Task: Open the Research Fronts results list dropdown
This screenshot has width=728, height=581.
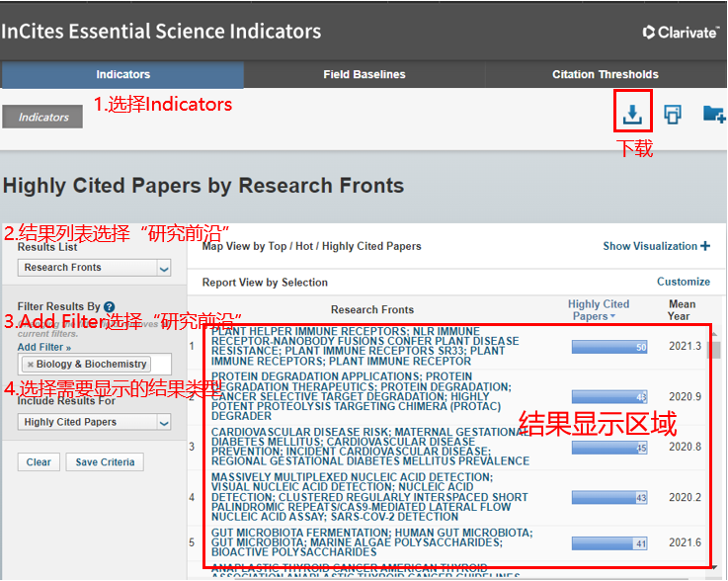Action: (94, 268)
